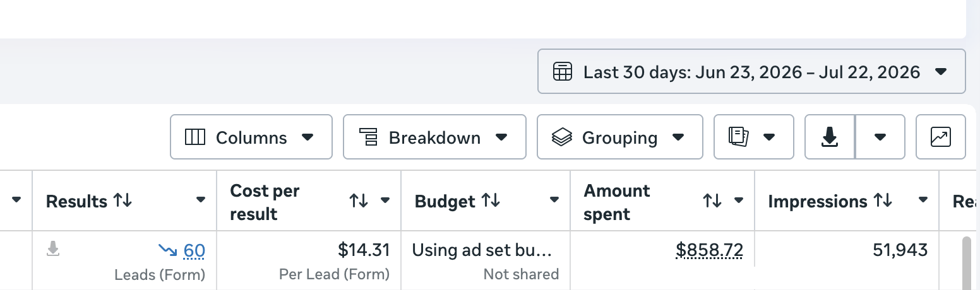Open the Breakdown dropdown
The image size is (980, 290).
coord(434,137)
